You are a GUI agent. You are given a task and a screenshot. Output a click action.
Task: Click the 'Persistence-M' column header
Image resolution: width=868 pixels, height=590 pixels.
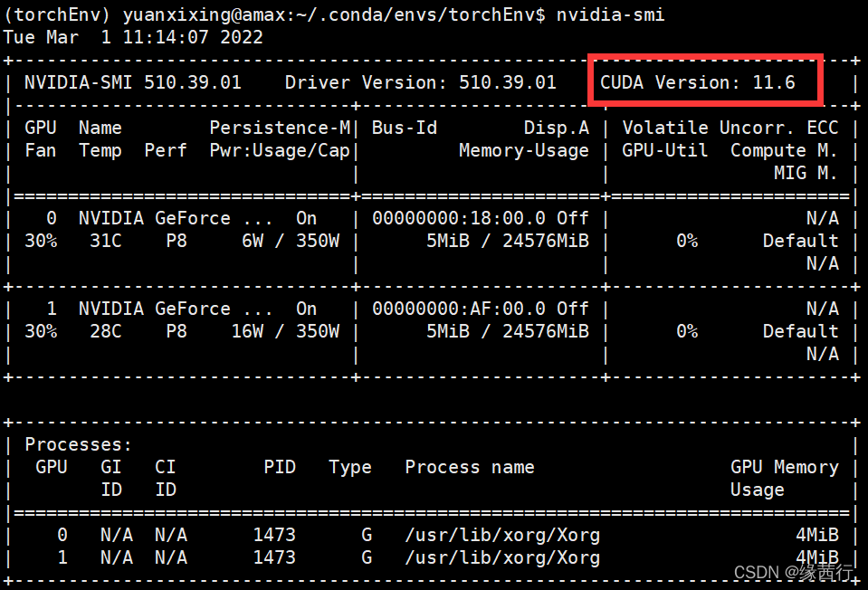pos(280,128)
